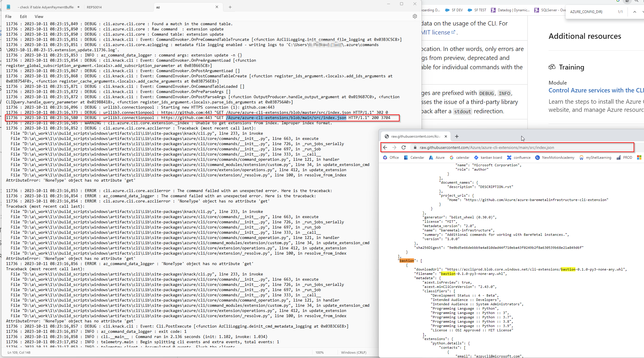Open the confluence bookmark
The width and height of the screenshot is (644, 358).
pyautogui.click(x=522, y=158)
